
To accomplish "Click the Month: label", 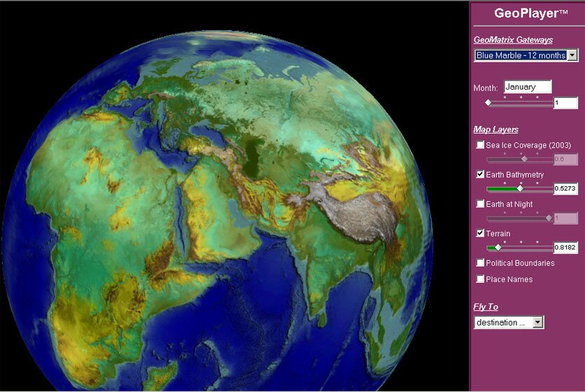I will pyautogui.click(x=486, y=88).
